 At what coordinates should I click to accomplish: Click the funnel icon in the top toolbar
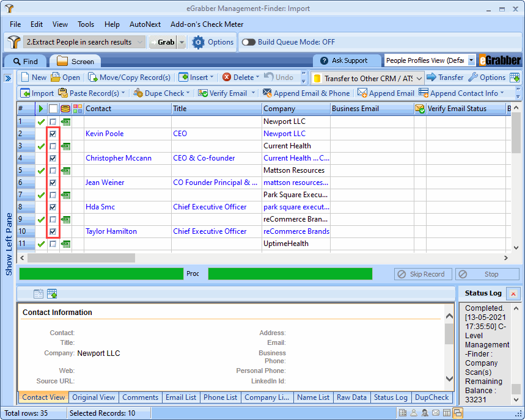14,42
